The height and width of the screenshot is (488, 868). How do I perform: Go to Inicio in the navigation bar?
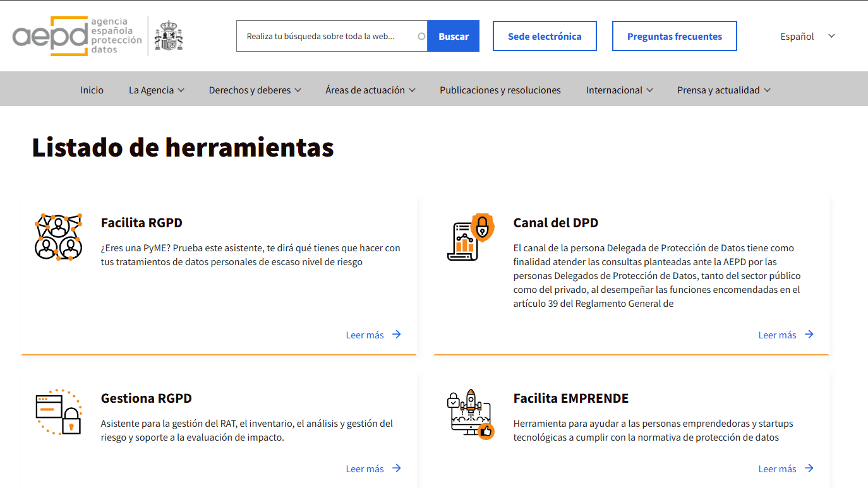[92, 90]
